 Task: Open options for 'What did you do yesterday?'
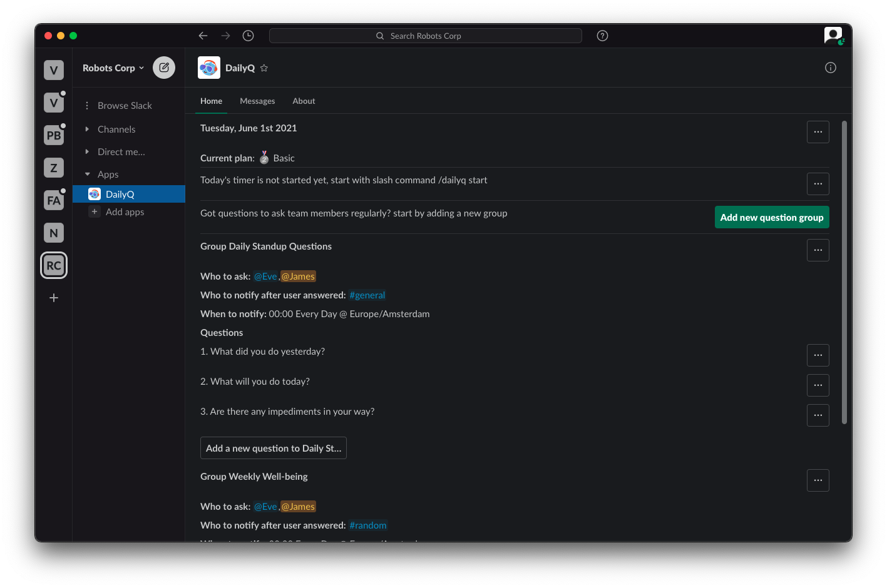point(818,355)
